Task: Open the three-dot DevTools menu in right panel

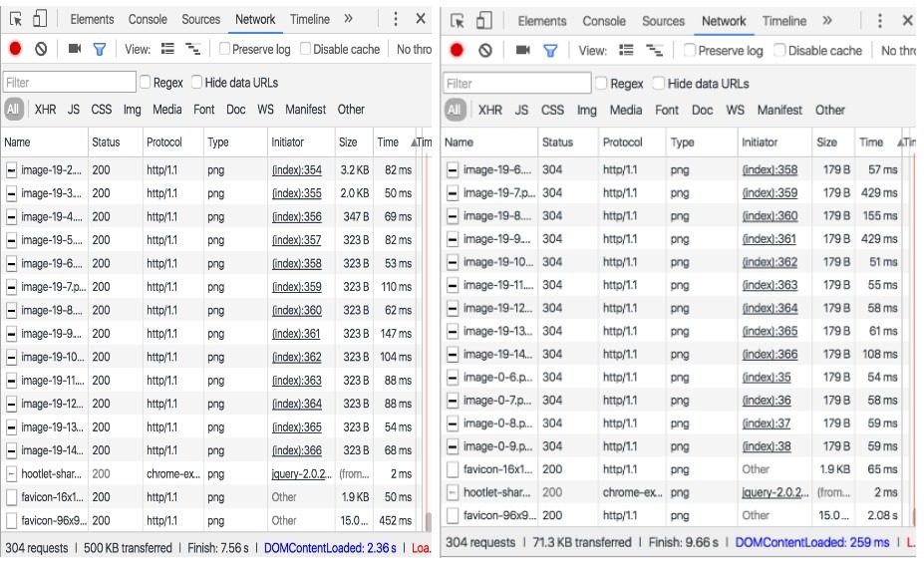Action: pyautogui.click(x=878, y=20)
